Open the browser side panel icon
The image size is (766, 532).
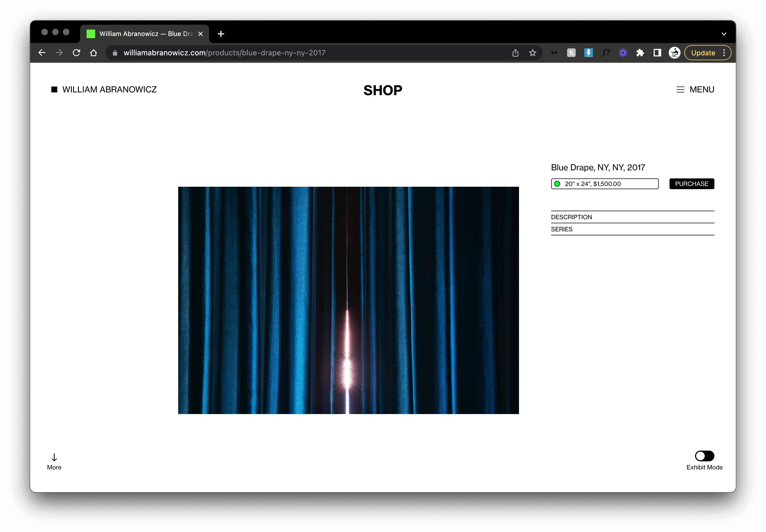coord(657,53)
